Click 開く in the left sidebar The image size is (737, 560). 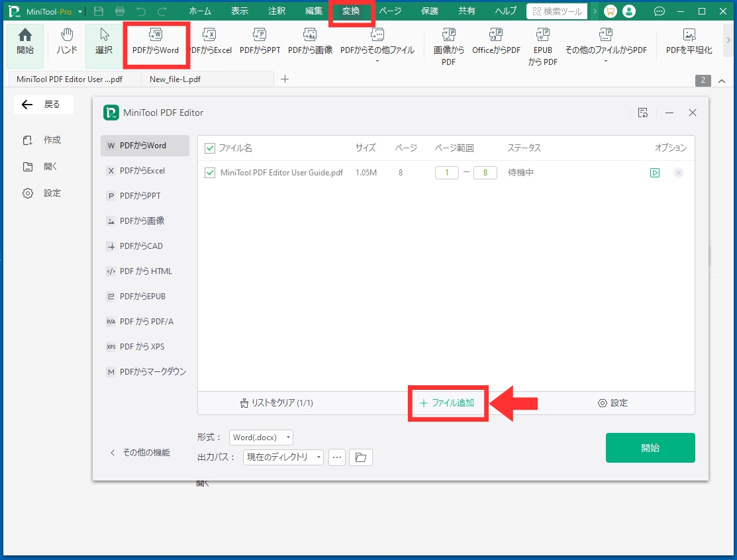pos(40,166)
